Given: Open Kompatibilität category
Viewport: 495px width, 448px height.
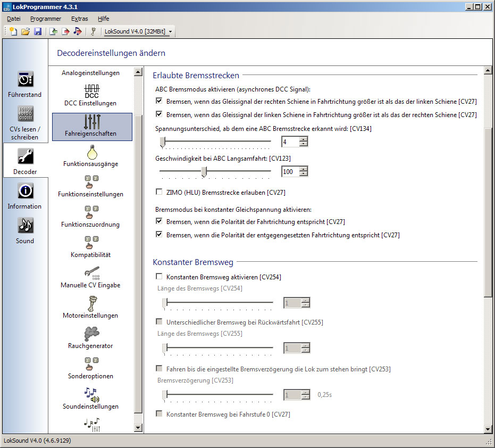Looking at the screenshot, I should [x=91, y=247].
